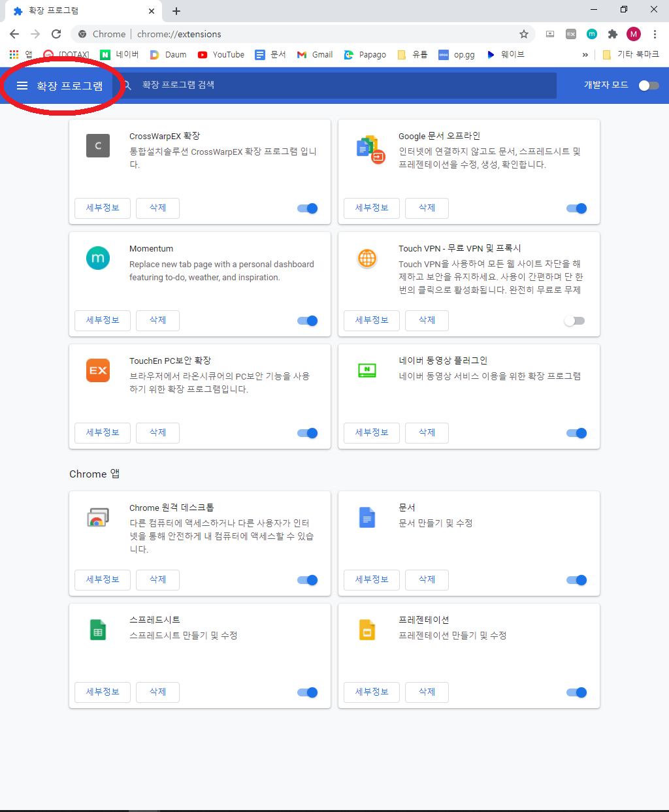Open the TouchEn EX toolbar icon

coord(571,34)
